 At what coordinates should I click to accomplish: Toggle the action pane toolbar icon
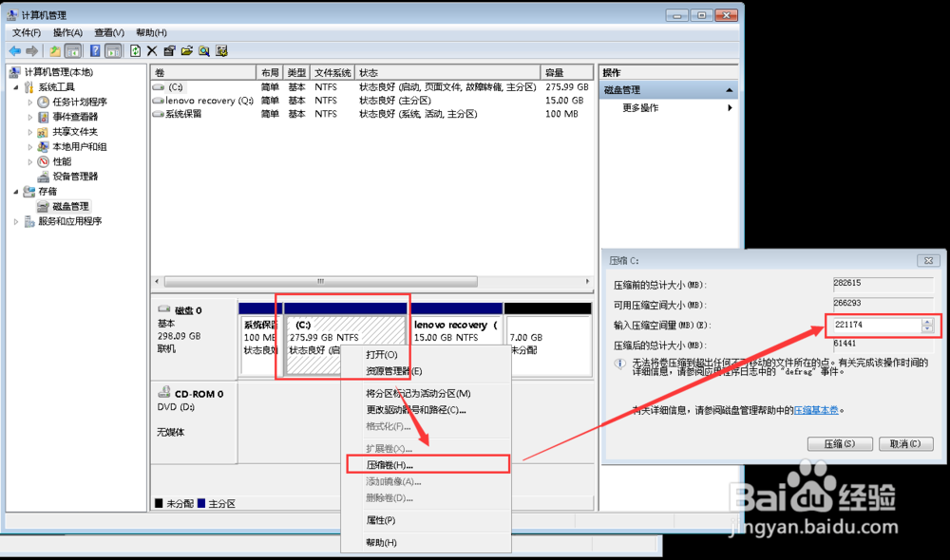click(x=113, y=51)
